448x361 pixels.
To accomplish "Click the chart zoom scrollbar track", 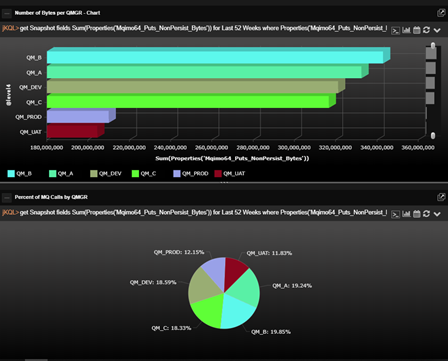I will tap(433, 90).
